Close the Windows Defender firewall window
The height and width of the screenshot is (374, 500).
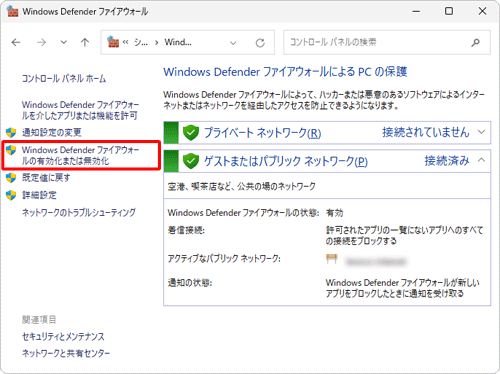[x=482, y=11]
